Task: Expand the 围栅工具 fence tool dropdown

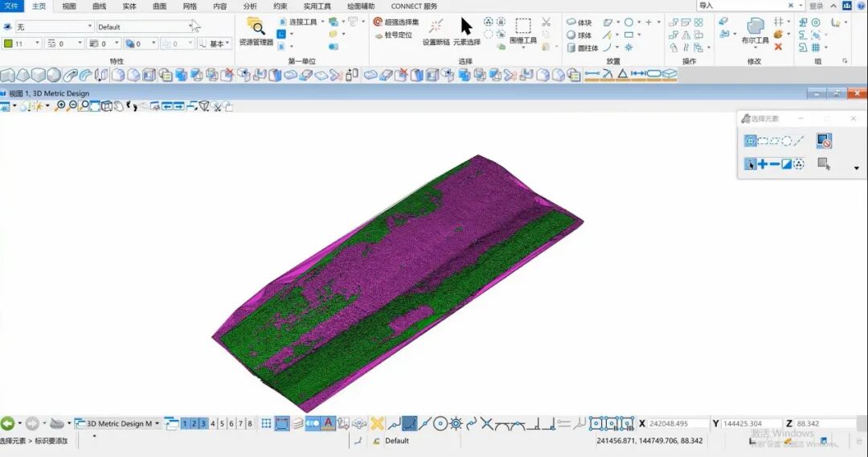Action: pos(523,48)
